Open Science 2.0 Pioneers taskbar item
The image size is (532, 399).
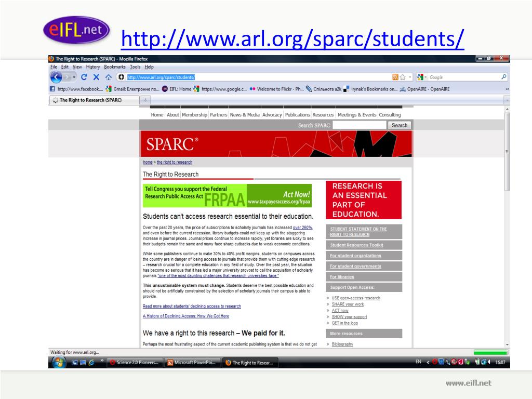(x=135, y=362)
